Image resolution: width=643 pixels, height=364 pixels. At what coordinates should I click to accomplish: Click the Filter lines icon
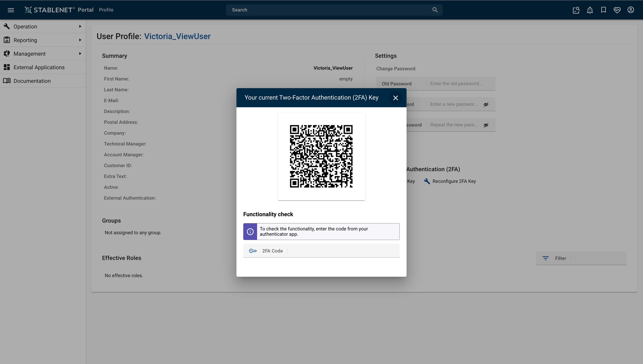pyautogui.click(x=546, y=258)
